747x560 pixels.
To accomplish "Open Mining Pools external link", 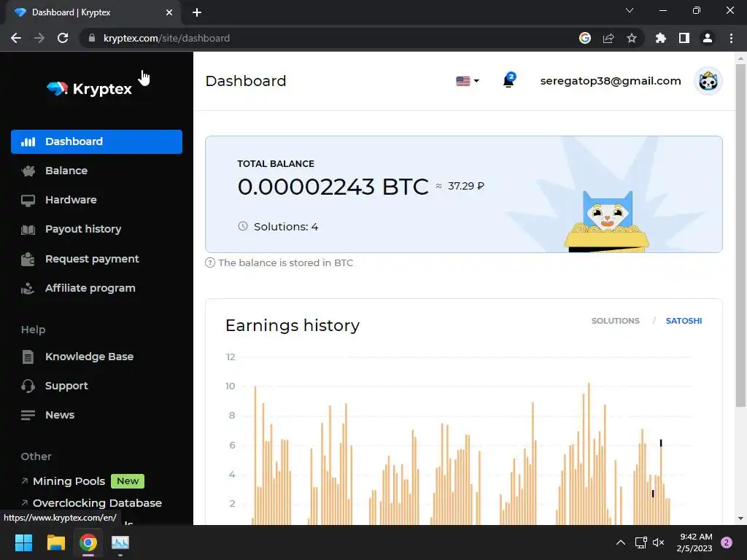I will coord(69,481).
